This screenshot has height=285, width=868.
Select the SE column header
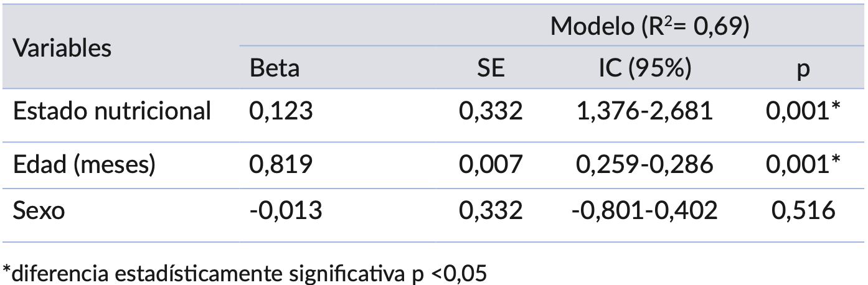[x=490, y=68]
